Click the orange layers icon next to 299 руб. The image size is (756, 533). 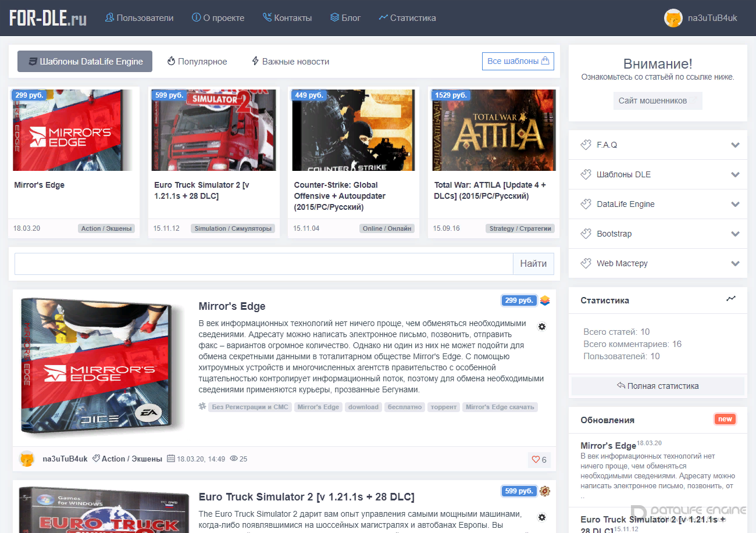pos(545,301)
